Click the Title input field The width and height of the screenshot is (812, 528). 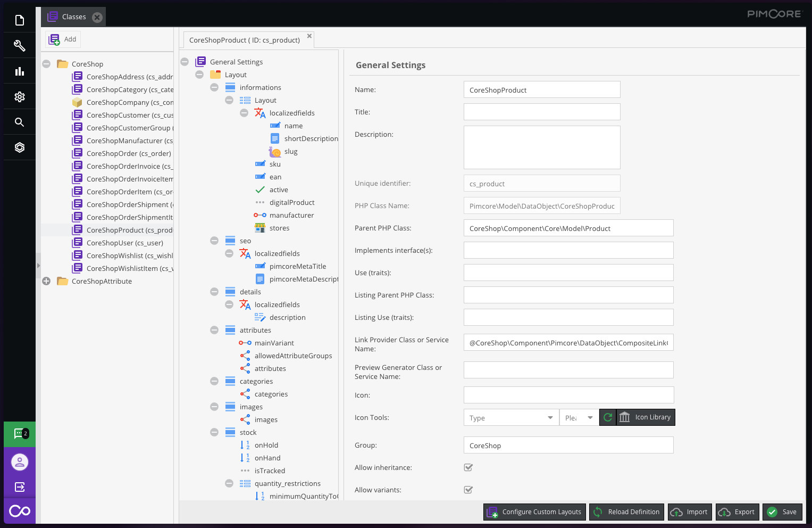[541, 112]
